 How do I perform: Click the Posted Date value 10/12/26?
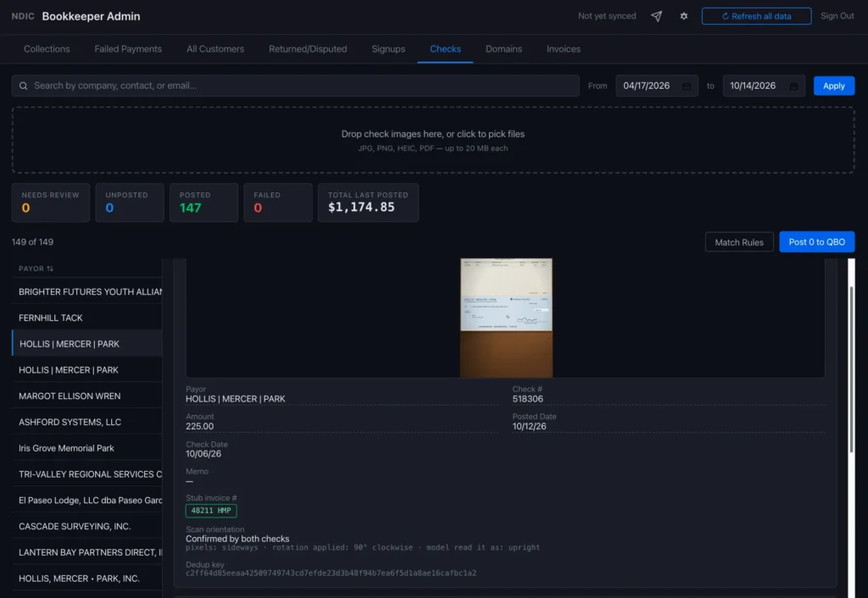pos(529,426)
